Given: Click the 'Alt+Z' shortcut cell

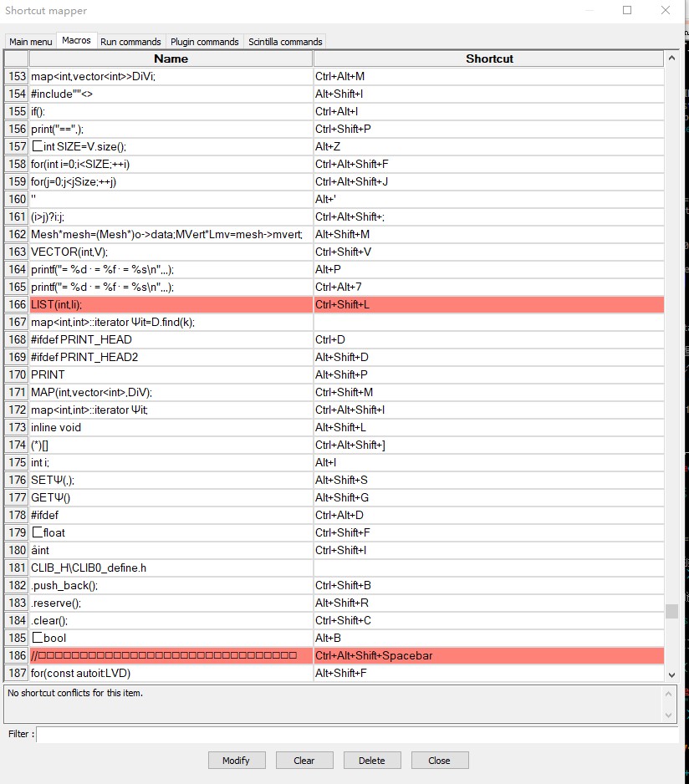Looking at the screenshot, I should [x=489, y=146].
